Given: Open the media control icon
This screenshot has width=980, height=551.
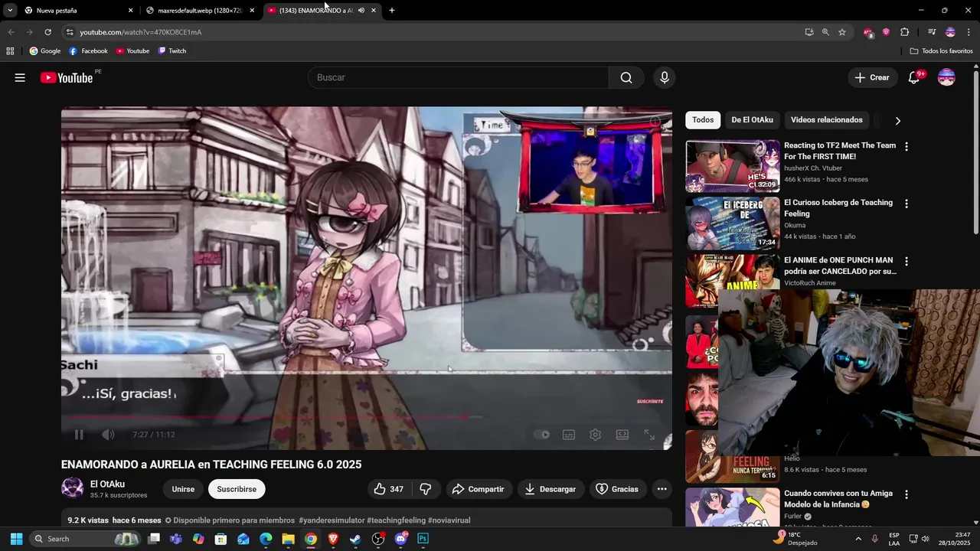Looking at the screenshot, I should [x=932, y=32].
